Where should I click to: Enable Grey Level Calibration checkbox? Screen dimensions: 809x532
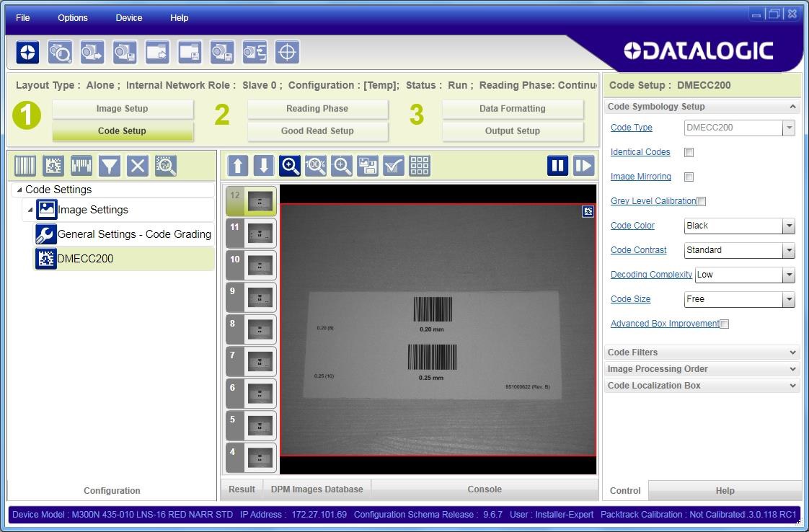coord(701,201)
